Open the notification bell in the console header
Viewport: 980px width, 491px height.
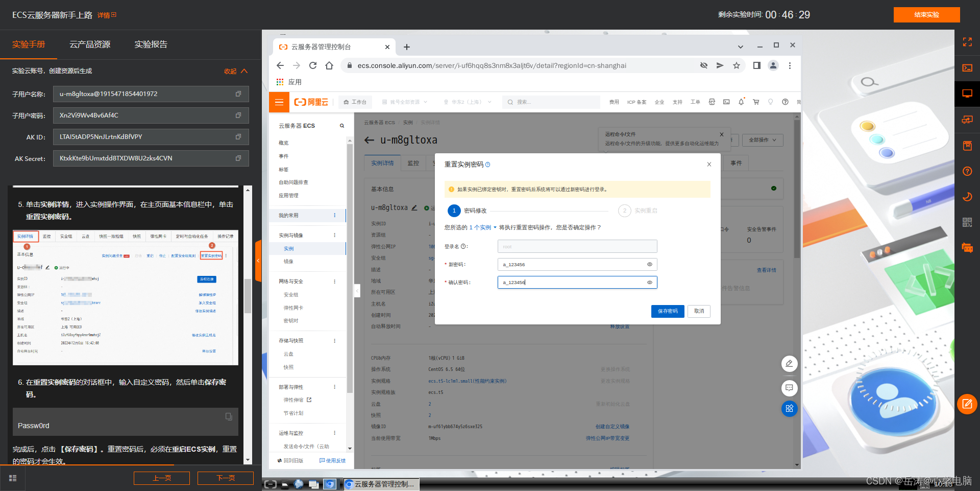[741, 102]
